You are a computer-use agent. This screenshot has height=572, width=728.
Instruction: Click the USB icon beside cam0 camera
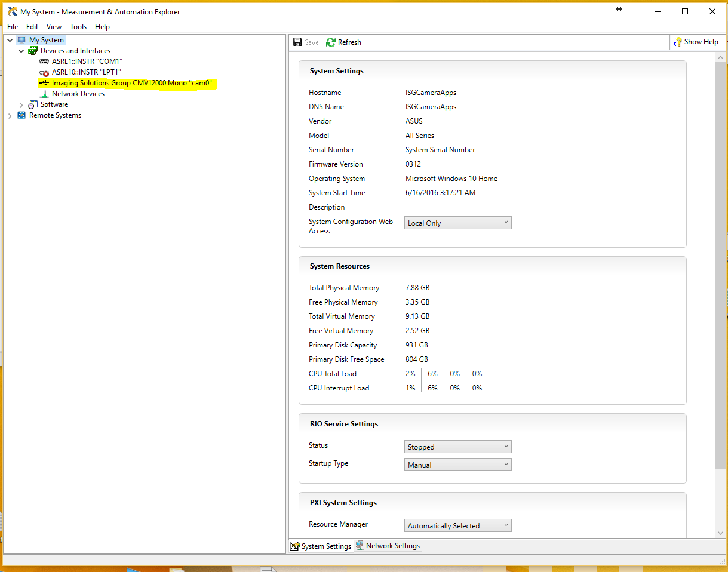[x=44, y=83]
